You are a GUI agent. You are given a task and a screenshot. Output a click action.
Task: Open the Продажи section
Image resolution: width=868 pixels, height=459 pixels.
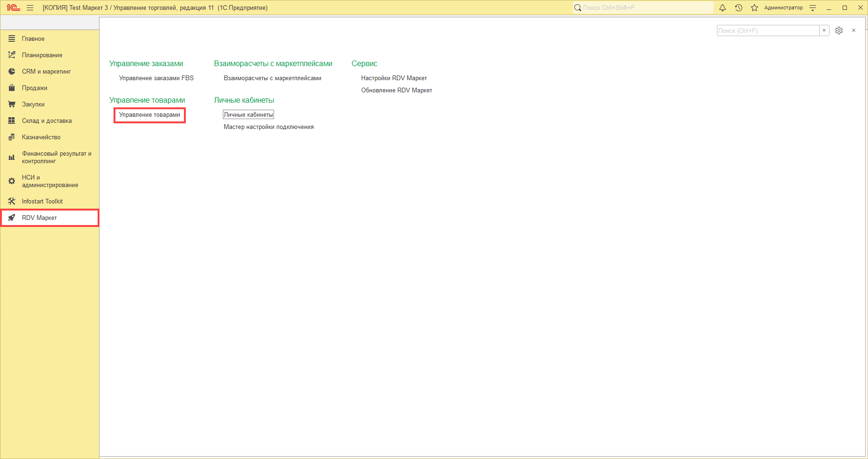click(x=50, y=88)
